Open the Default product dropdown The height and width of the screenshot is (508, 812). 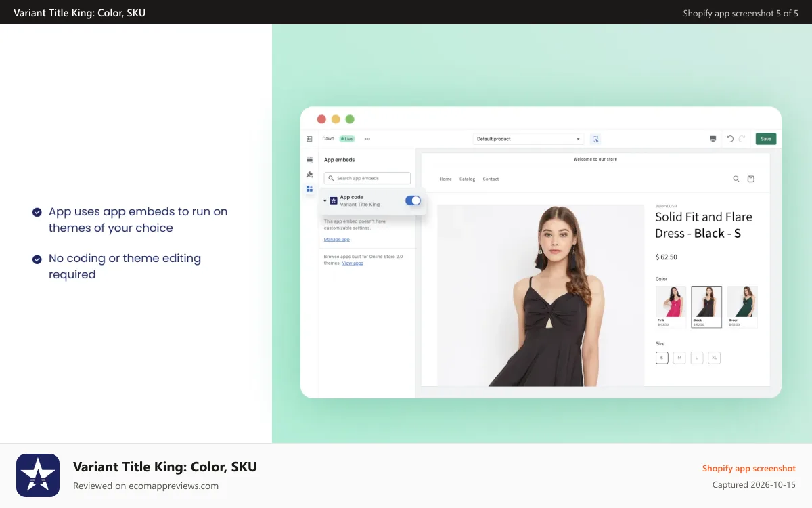(x=528, y=139)
